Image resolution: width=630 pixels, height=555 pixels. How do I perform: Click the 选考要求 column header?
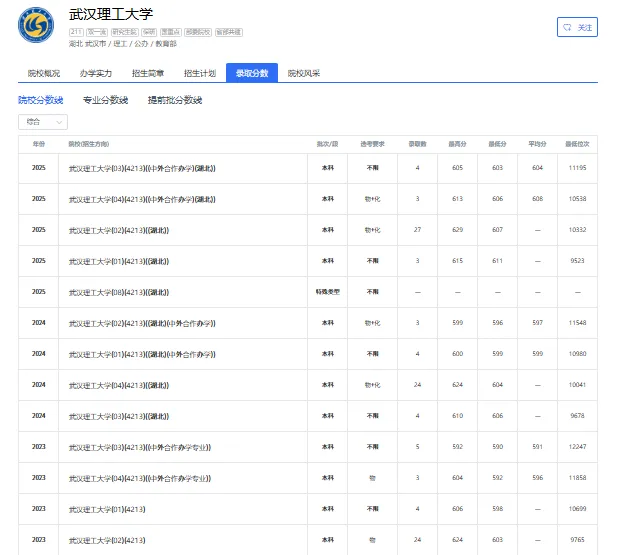[x=372, y=144]
